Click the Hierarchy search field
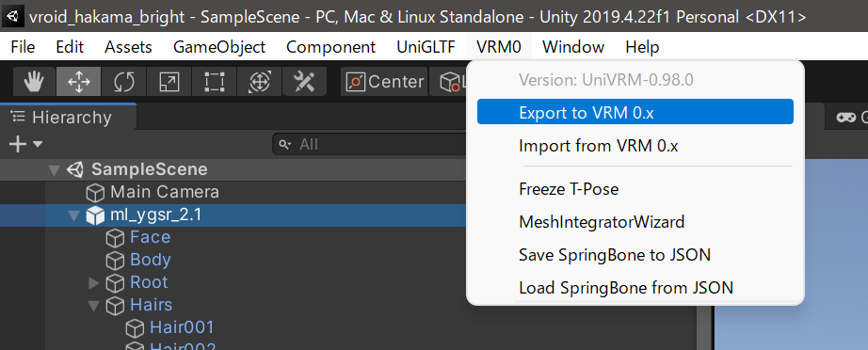Viewport: 868px width, 350px height. click(371, 144)
